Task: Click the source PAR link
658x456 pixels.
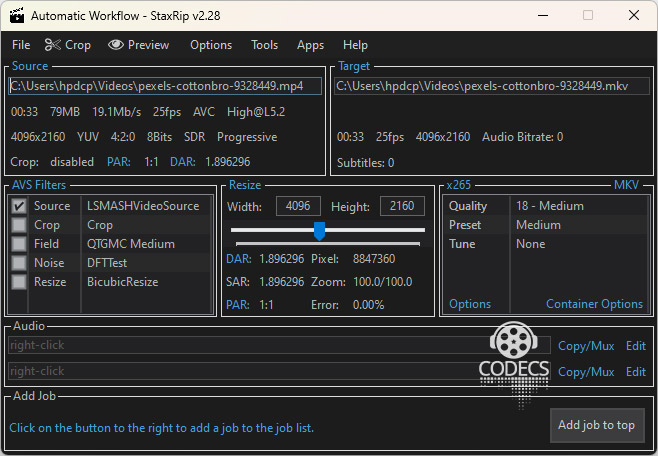Action: [118, 162]
